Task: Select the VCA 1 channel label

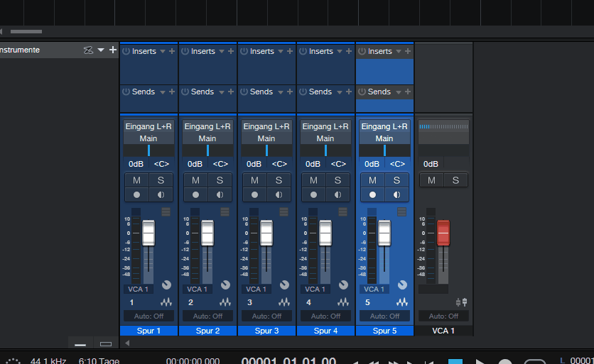Action: point(443,331)
